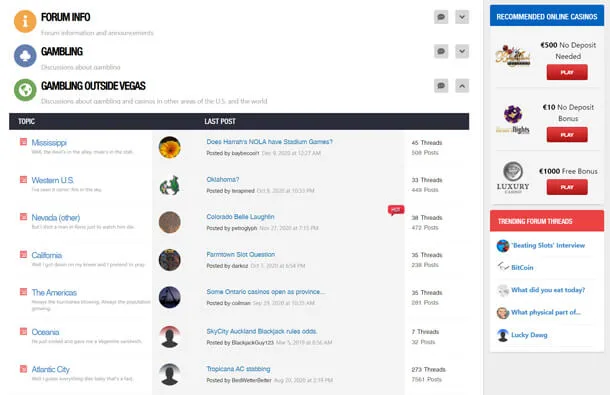Open the Nevada (other) forum
The width and height of the screenshot is (610, 395).
click(x=56, y=218)
